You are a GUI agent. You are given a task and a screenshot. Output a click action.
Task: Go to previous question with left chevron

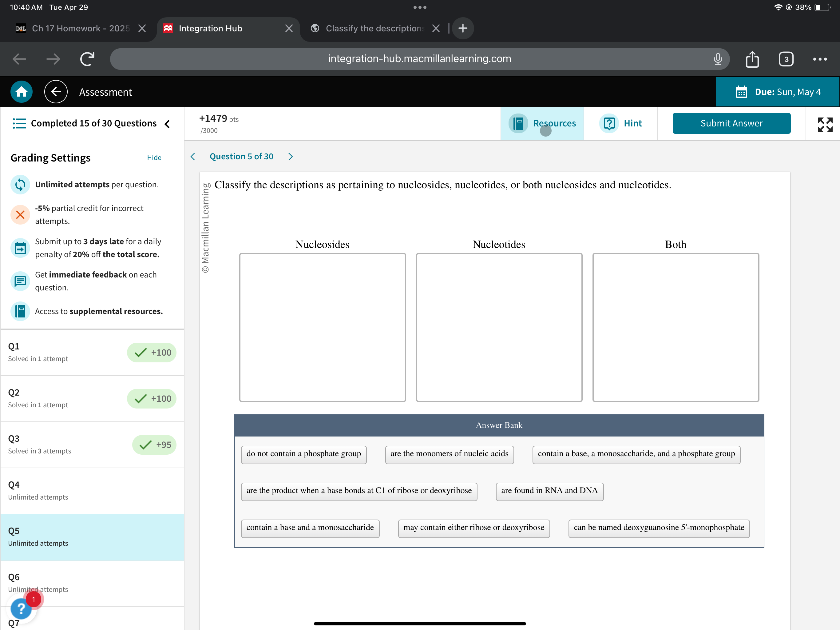(193, 157)
